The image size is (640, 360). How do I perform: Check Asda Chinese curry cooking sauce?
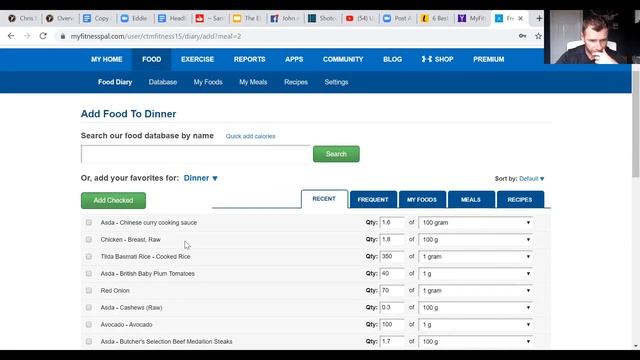point(89,222)
